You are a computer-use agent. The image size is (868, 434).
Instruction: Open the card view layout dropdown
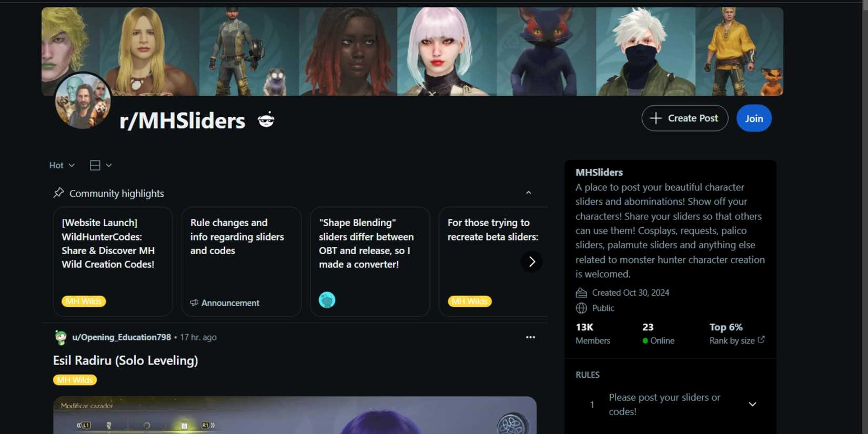coord(100,165)
